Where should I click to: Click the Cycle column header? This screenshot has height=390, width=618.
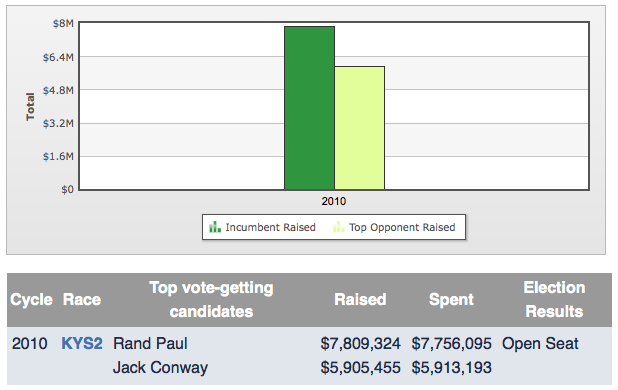point(31,300)
